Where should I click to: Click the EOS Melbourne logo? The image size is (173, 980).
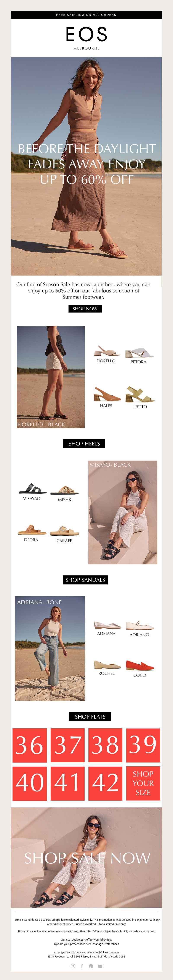point(86,38)
